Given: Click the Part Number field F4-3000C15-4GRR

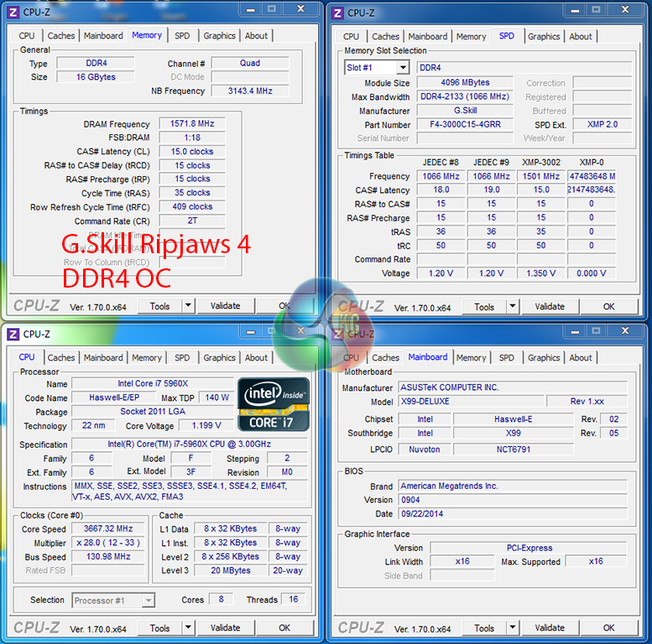Looking at the screenshot, I should click(465, 124).
